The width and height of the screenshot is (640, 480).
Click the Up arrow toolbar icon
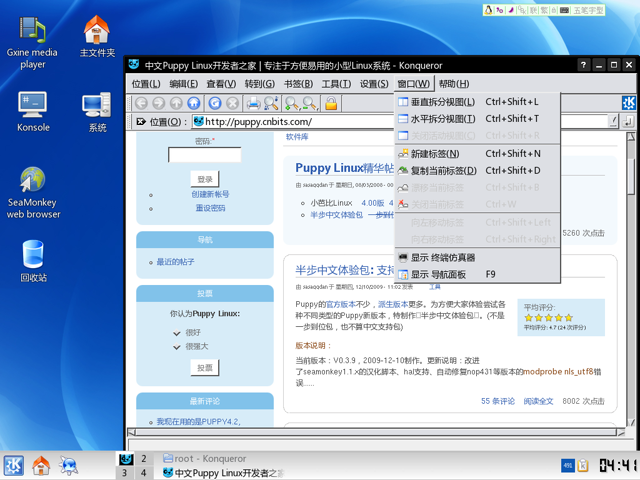(176, 103)
